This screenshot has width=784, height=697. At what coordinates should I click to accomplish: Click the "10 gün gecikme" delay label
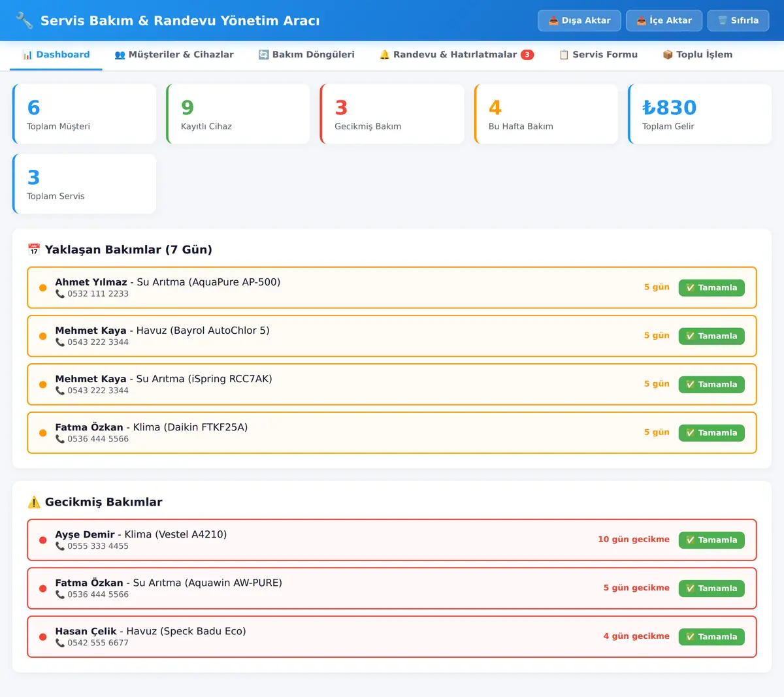(x=634, y=540)
